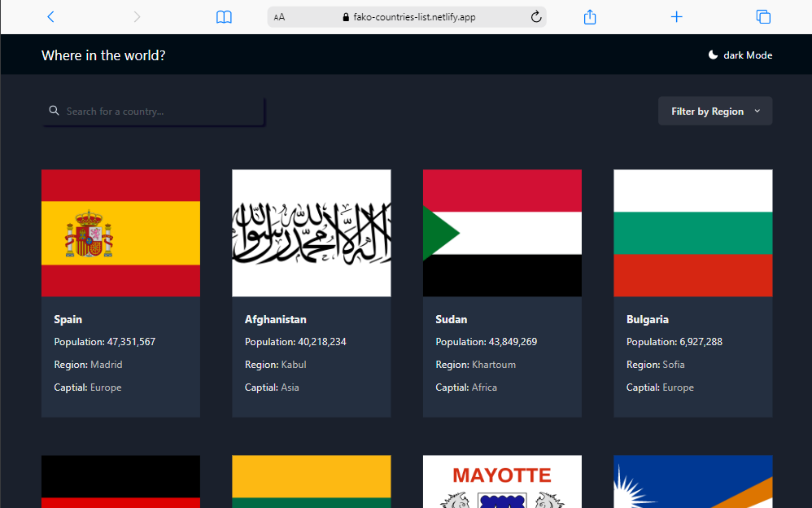Open the Sudan flag image
This screenshot has height=508, width=812.
click(502, 233)
